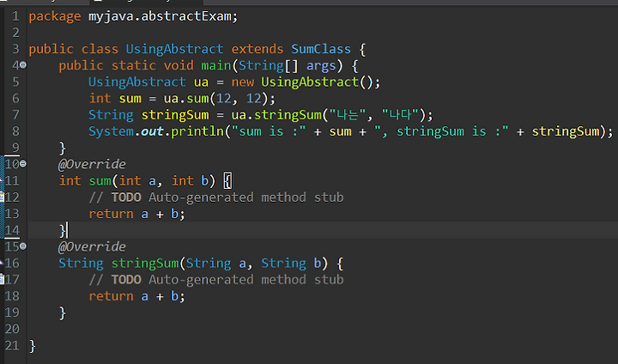Click the italic 'out' field on line 8

point(152,131)
